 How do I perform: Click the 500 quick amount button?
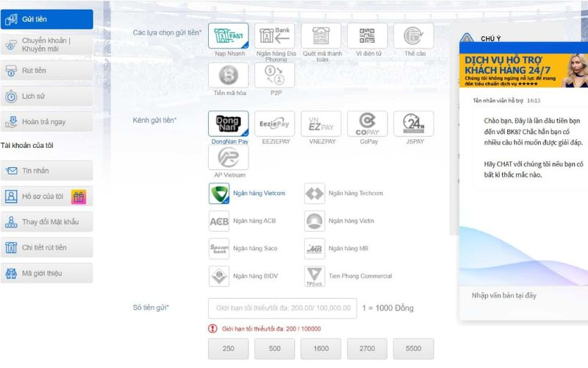[274, 349]
